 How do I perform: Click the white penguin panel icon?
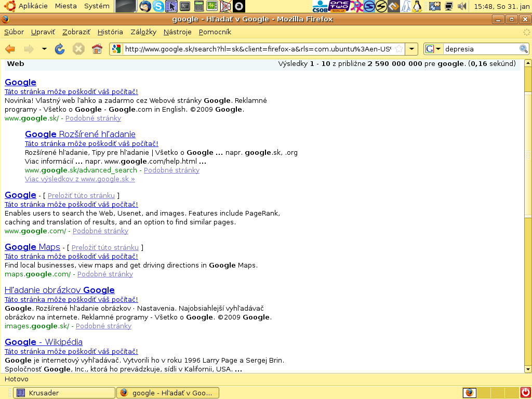click(405, 6)
